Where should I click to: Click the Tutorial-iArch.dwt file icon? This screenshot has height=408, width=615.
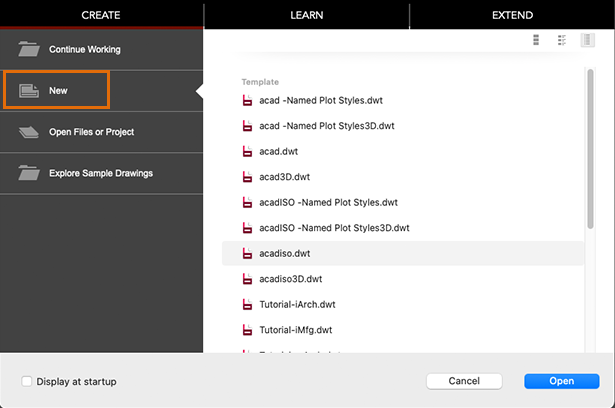247,303
